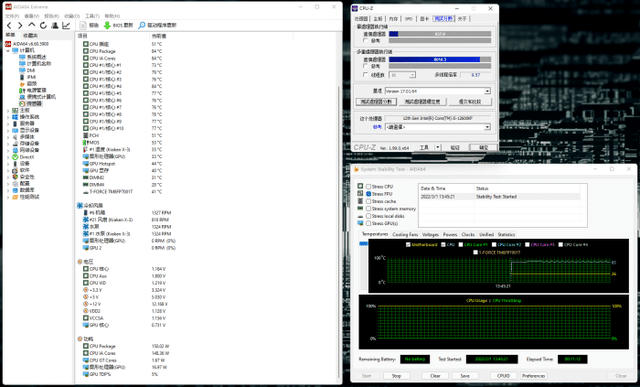Viewport: 640px width, 387px height.
Task: Click the user icon in AIDA64 toolbar
Action: point(54,25)
